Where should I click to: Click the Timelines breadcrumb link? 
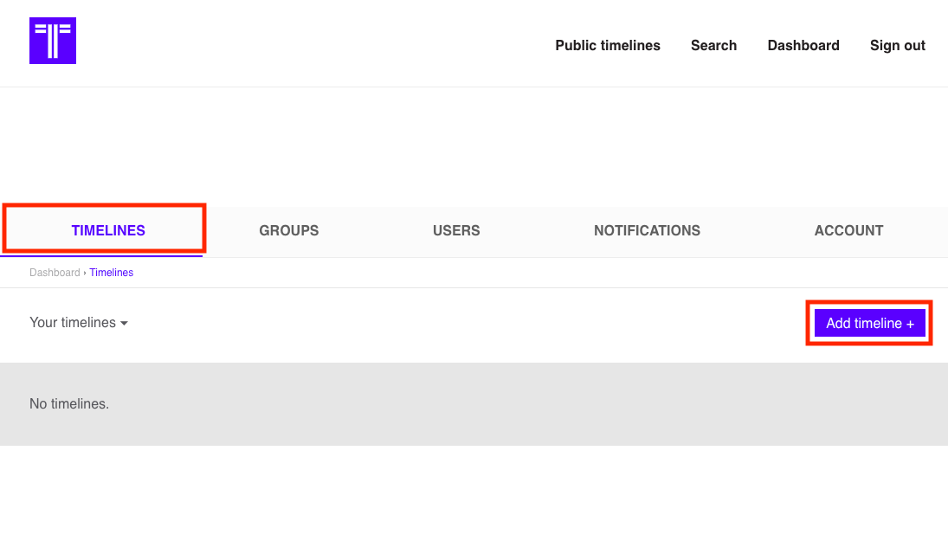112,273
